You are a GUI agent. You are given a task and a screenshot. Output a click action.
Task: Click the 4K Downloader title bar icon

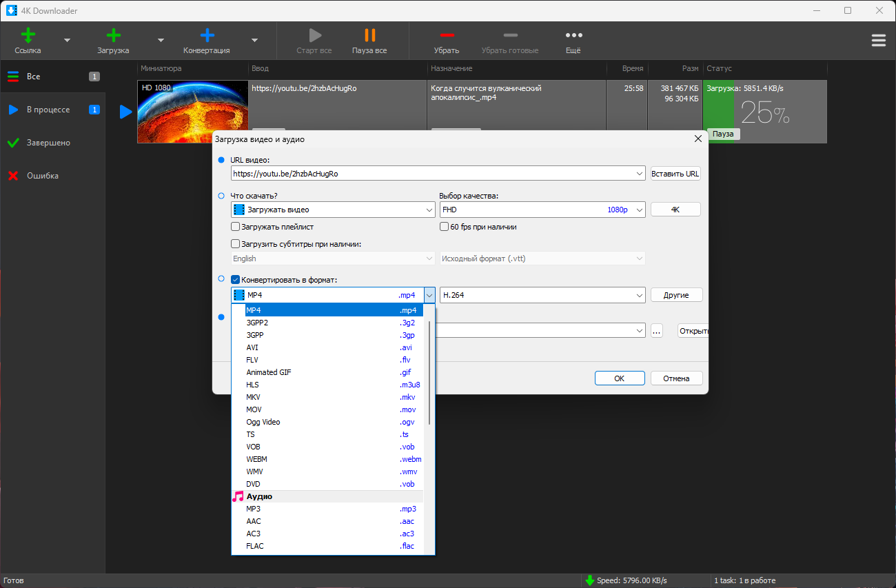tap(11, 10)
